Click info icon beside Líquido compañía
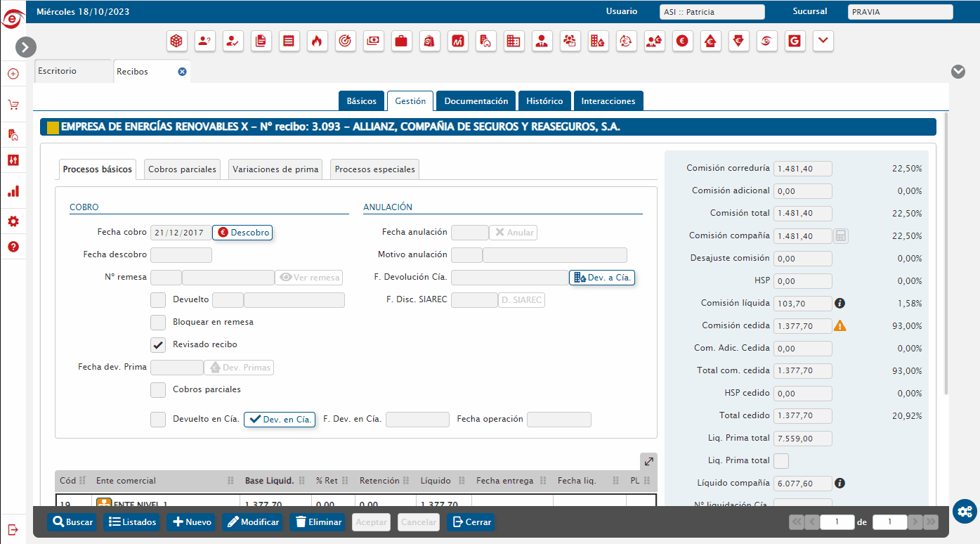 click(839, 483)
